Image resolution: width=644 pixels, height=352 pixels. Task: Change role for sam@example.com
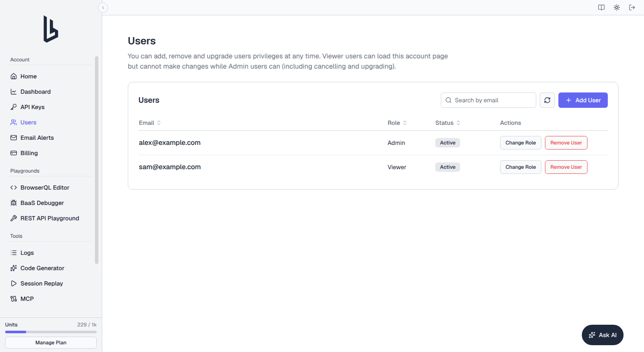(520, 167)
